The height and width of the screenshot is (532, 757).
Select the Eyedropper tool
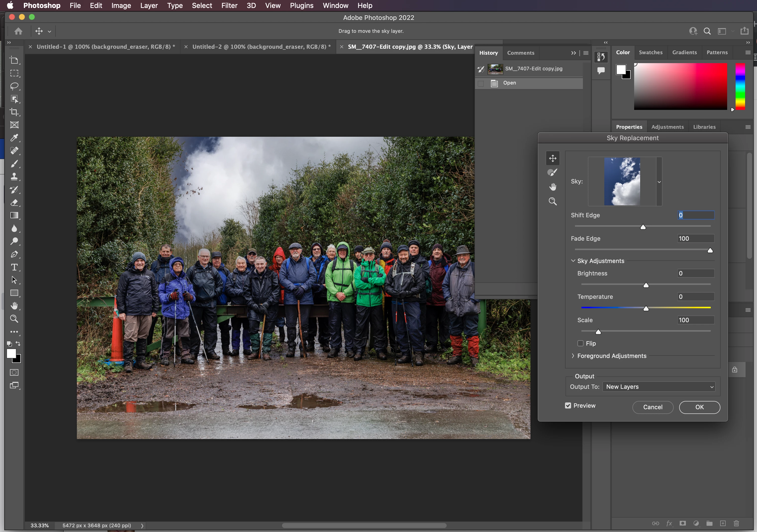14,138
